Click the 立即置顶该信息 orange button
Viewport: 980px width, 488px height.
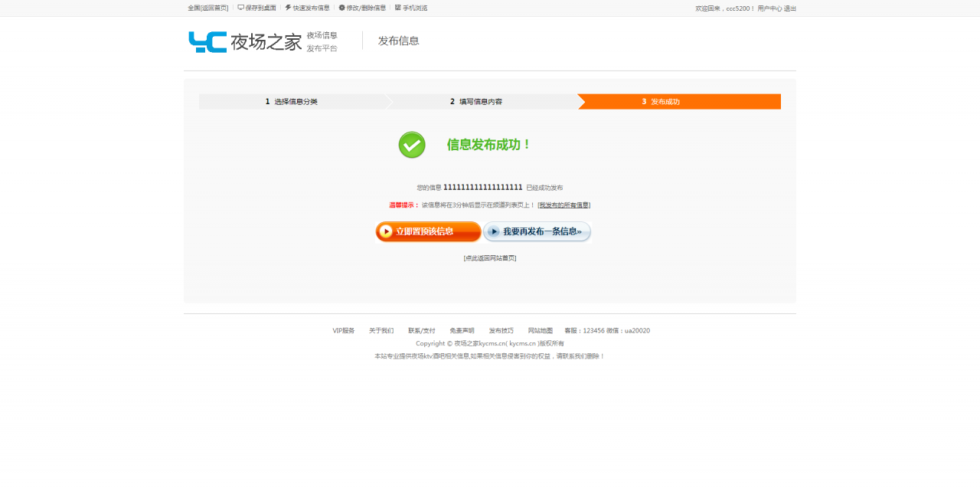tap(428, 231)
